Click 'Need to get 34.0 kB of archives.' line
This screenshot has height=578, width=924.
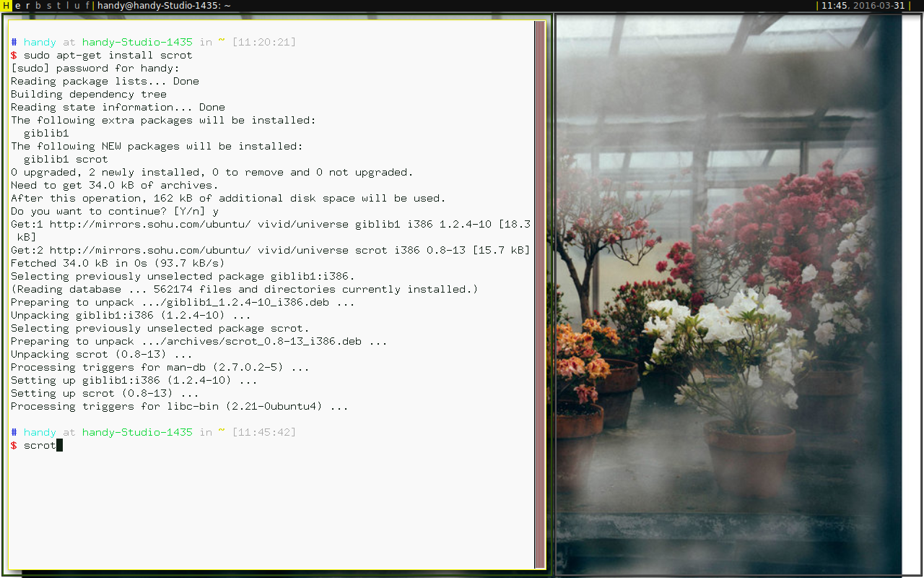(114, 186)
